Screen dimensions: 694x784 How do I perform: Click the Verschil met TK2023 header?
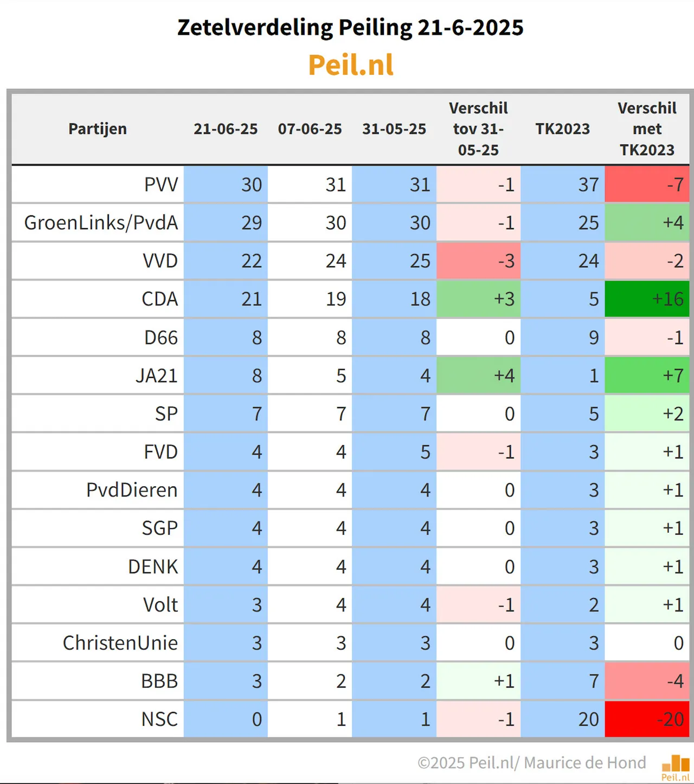point(647,129)
